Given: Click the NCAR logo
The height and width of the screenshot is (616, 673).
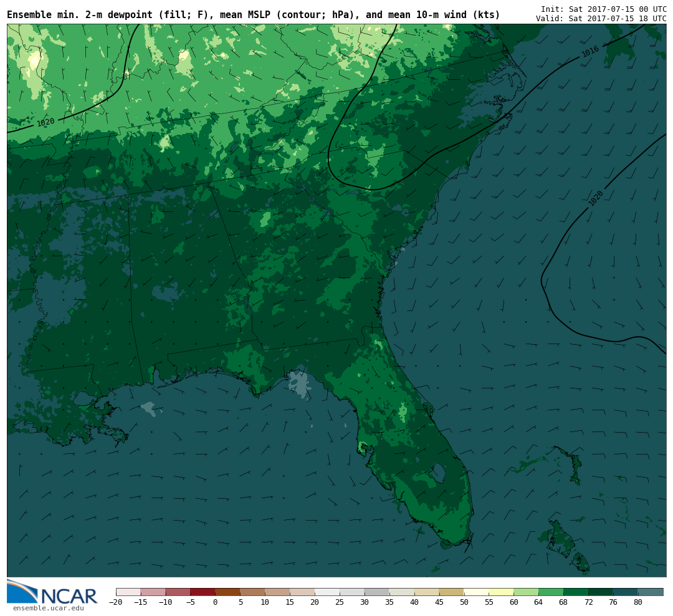Looking at the screenshot, I should [x=52, y=592].
